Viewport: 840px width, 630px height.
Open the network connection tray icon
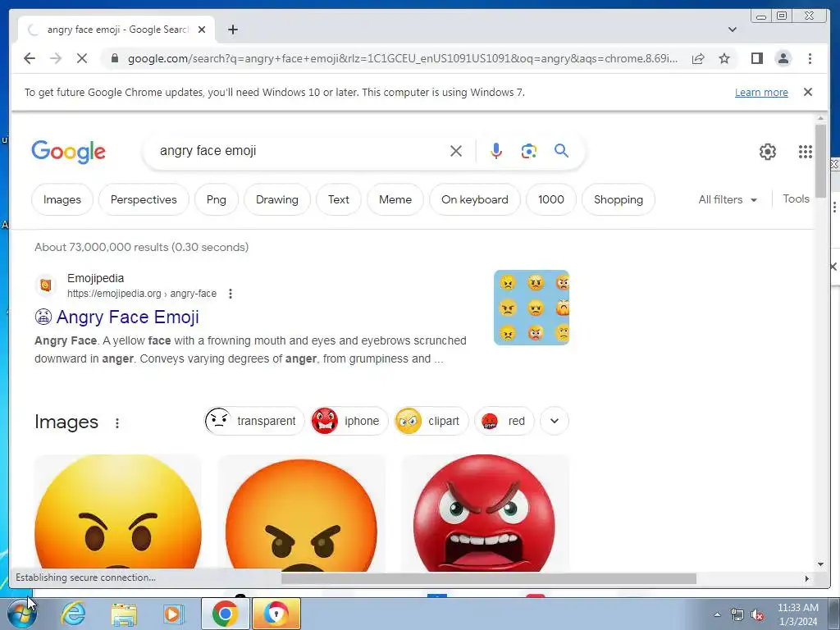(x=737, y=614)
